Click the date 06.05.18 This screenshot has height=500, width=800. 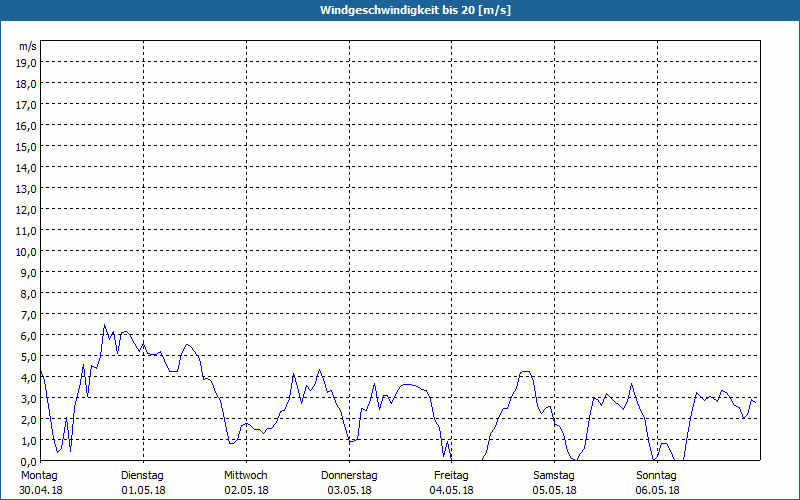click(658, 490)
